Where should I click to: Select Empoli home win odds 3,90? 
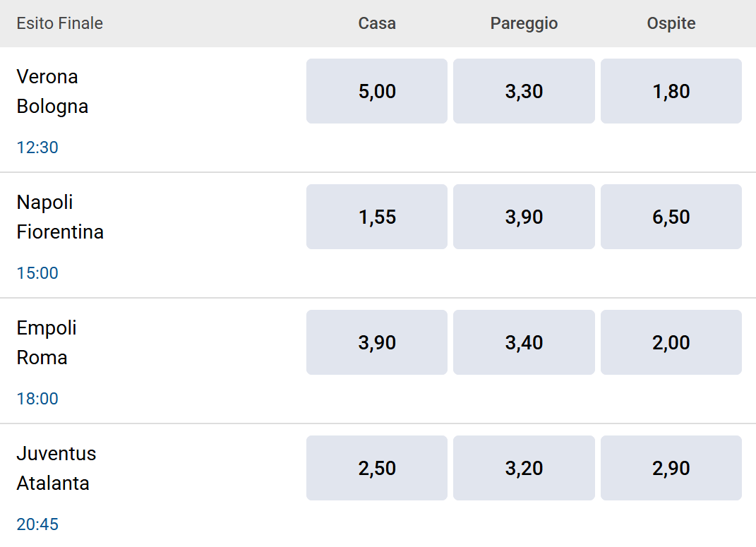376,342
